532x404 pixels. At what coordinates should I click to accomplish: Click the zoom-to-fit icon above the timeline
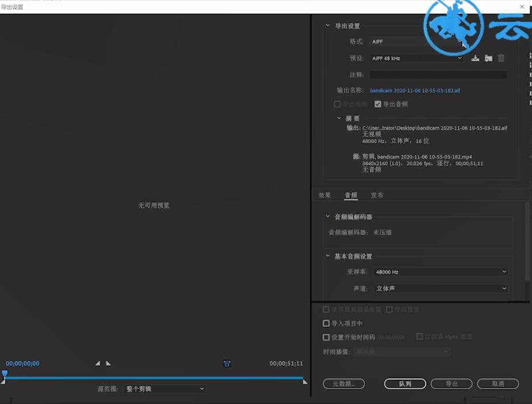coord(227,364)
